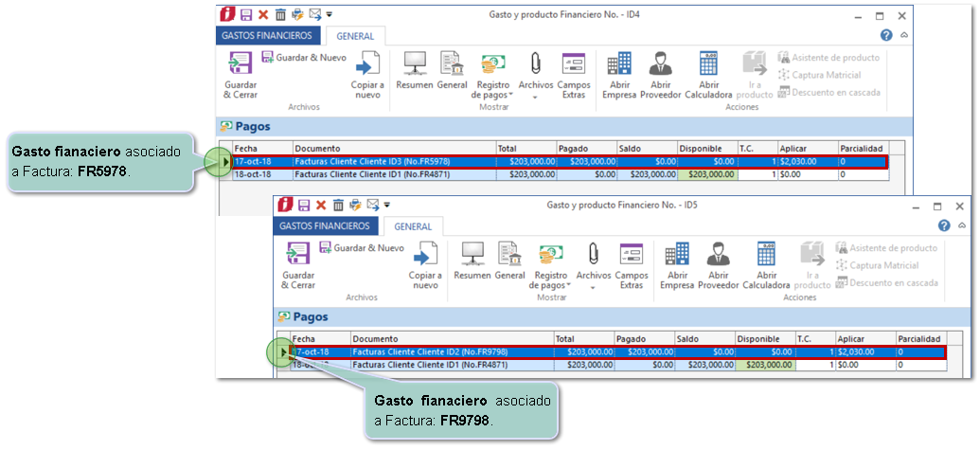Click Aplicar column header in ID5 window
This screenshot has height=450, width=980.
865,339
